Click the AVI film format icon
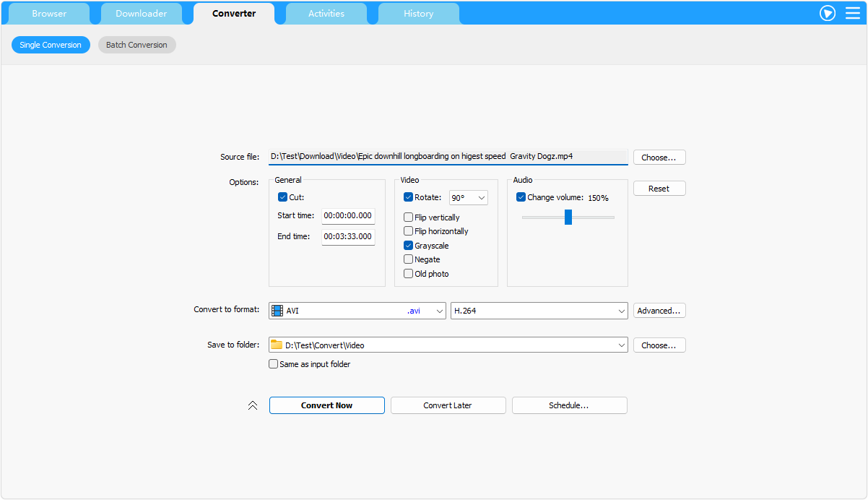Screen dimensions: 868x500 point(277,311)
